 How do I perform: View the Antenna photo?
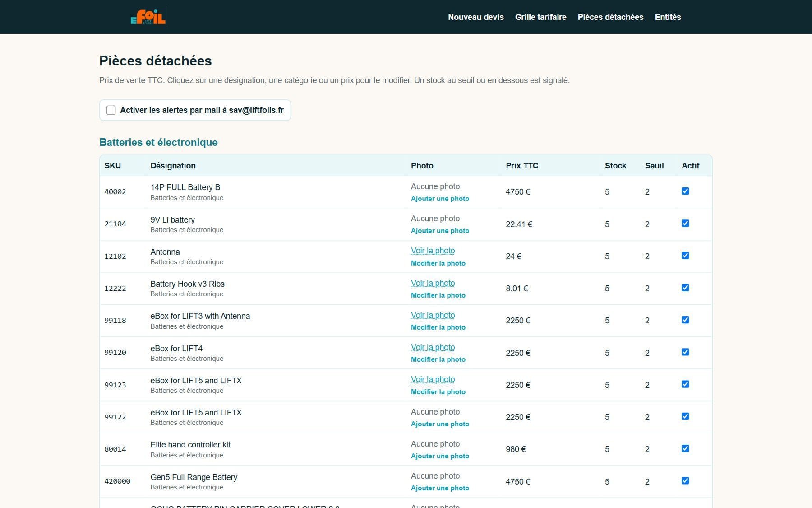[x=433, y=251]
